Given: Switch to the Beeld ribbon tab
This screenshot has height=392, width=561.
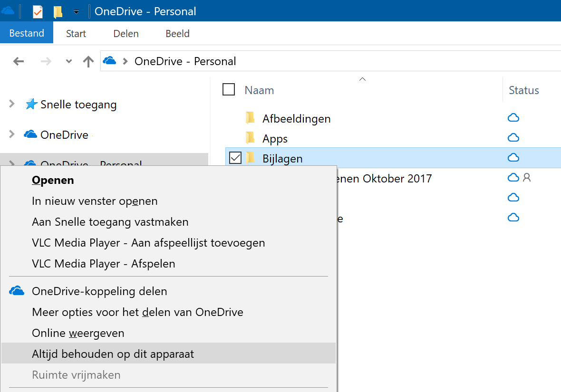Looking at the screenshot, I should point(177,34).
